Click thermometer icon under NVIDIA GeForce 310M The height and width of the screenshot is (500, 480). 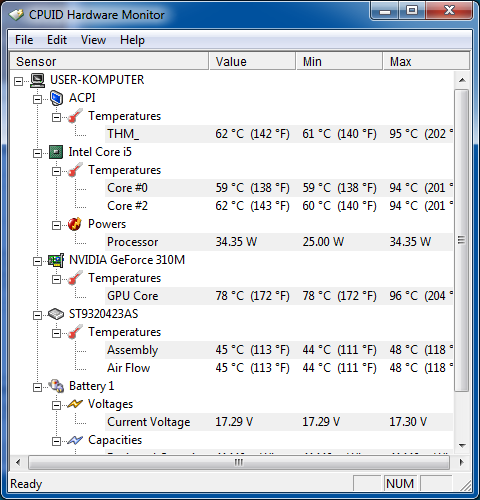(x=75, y=278)
